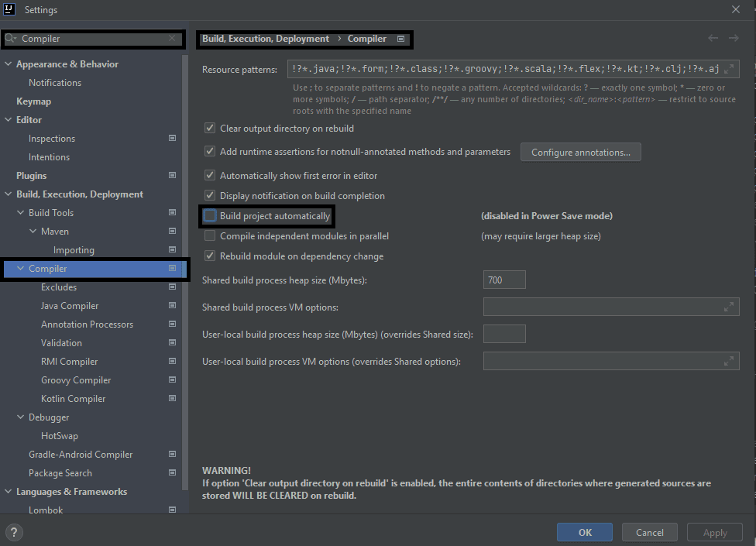Collapse the Editor section

9,119
